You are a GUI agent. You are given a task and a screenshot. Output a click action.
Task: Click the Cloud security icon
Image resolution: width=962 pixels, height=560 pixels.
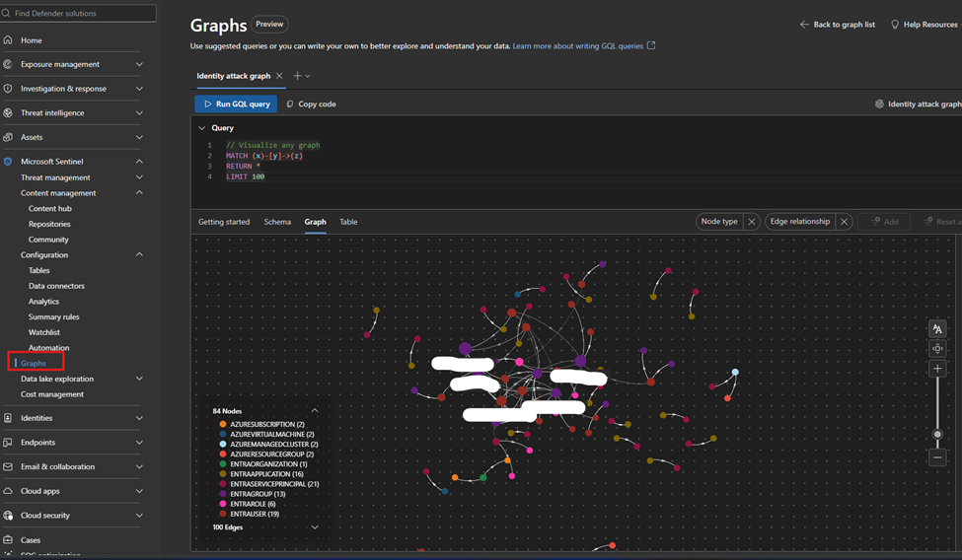pyautogui.click(x=8, y=516)
